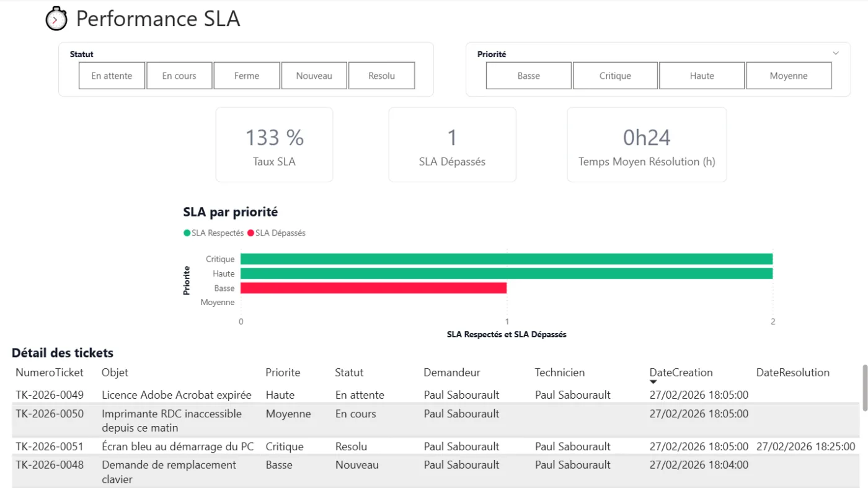Sort by the DateResolution column header
Screen dimensions: 868x488
[793, 373]
